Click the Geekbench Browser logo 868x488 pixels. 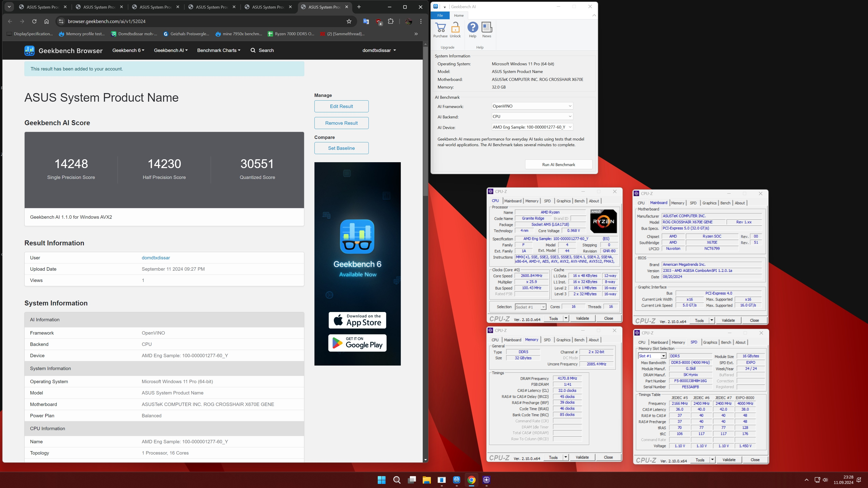pyautogui.click(x=63, y=51)
